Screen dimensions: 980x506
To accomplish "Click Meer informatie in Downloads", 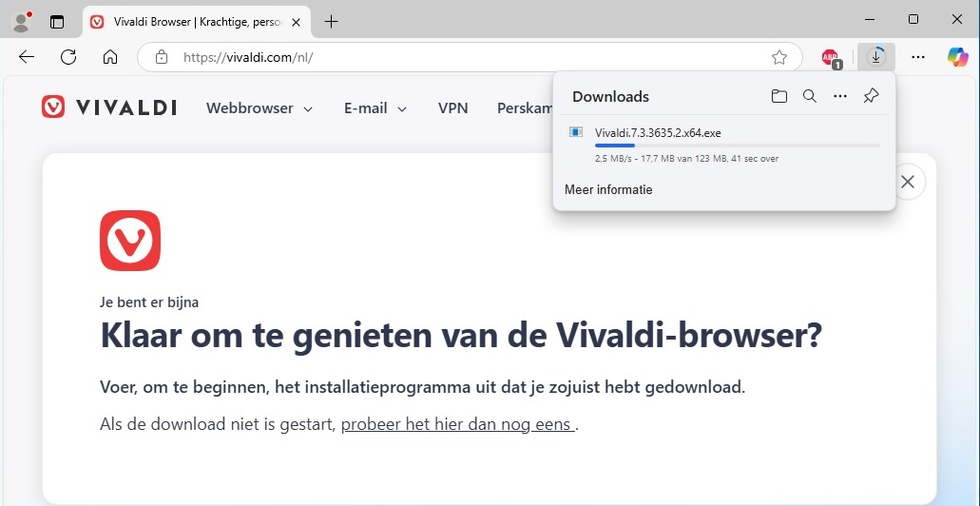I will pyautogui.click(x=608, y=189).
